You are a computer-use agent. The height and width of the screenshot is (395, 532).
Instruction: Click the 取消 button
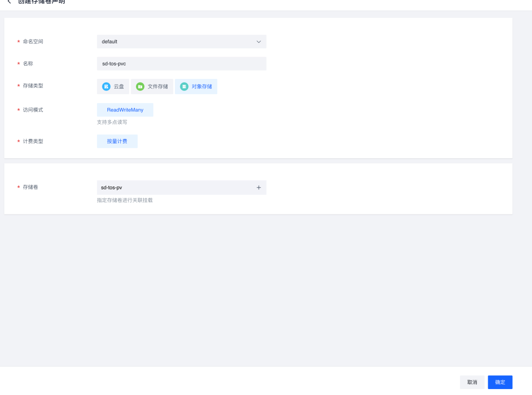(472, 382)
